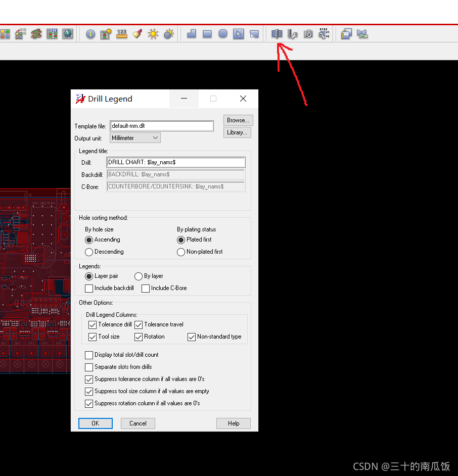Image resolution: width=458 pixels, height=476 pixels.
Task: Click the Browse... button
Action: point(238,120)
